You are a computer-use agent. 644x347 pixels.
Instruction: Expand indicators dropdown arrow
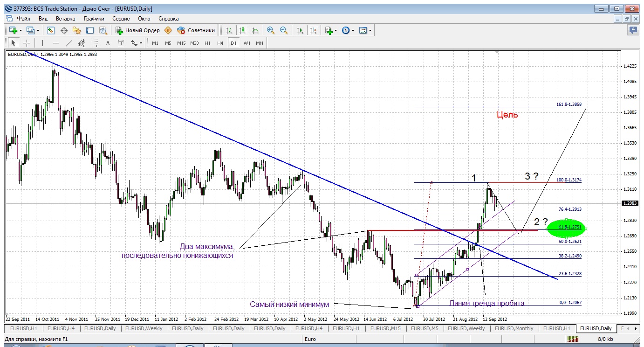click(336, 30)
